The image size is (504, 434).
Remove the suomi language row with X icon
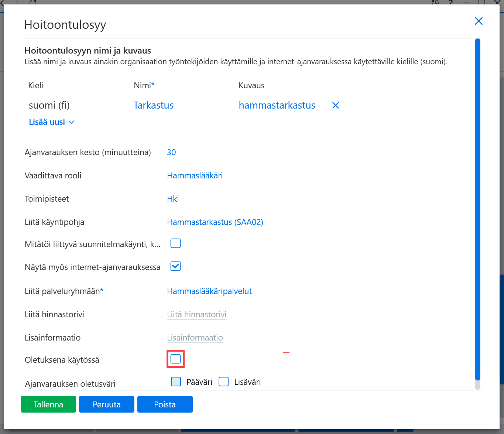pos(336,105)
